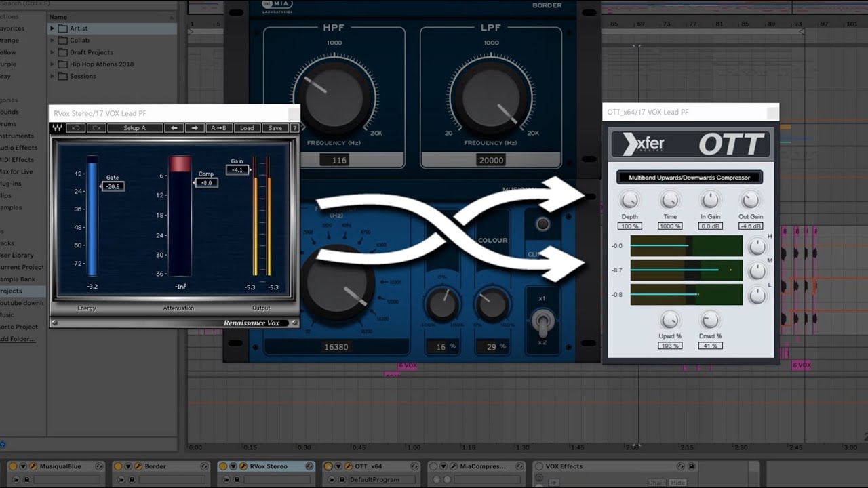868x488 pixels.
Task: Click the OTT high band H knob
Action: [757, 247]
